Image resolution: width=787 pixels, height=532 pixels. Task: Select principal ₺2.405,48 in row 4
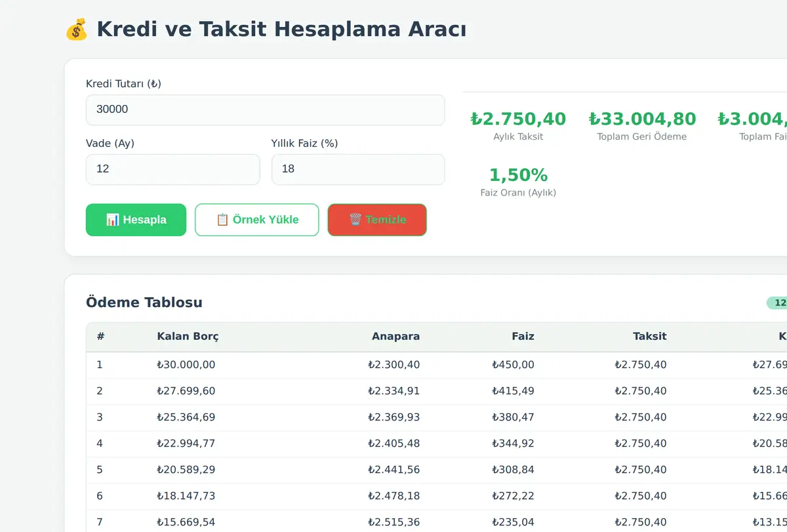393,443
